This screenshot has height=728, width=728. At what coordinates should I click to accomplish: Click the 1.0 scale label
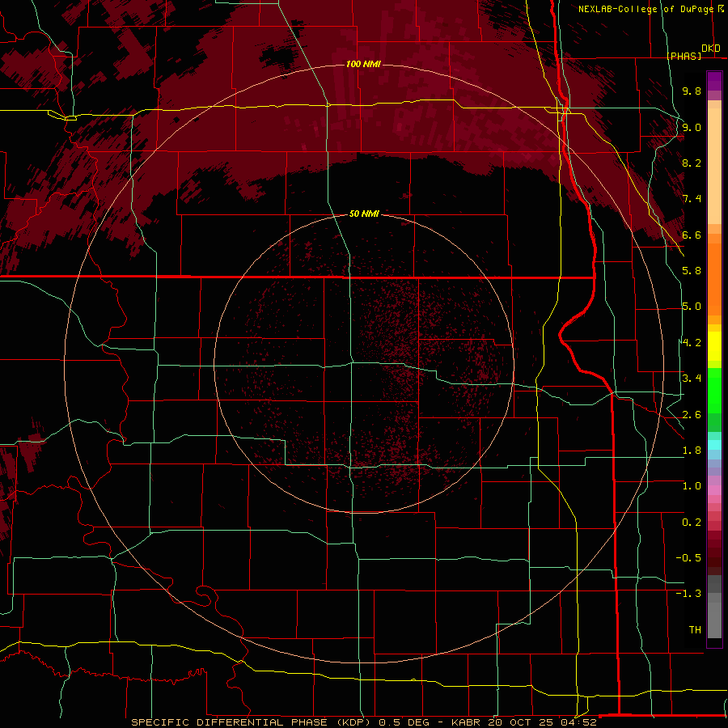point(692,486)
